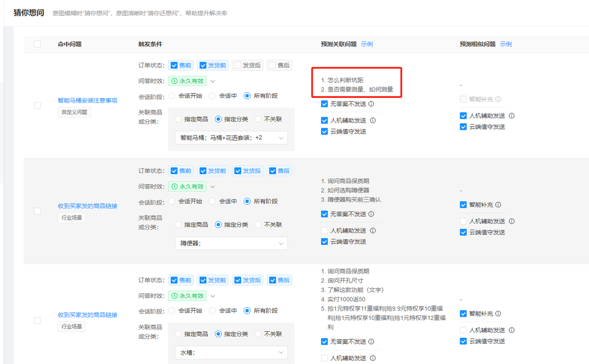Select 会话开始 radio in 智能马桶 row
The width and height of the screenshot is (589, 364).
click(x=172, y=96)
